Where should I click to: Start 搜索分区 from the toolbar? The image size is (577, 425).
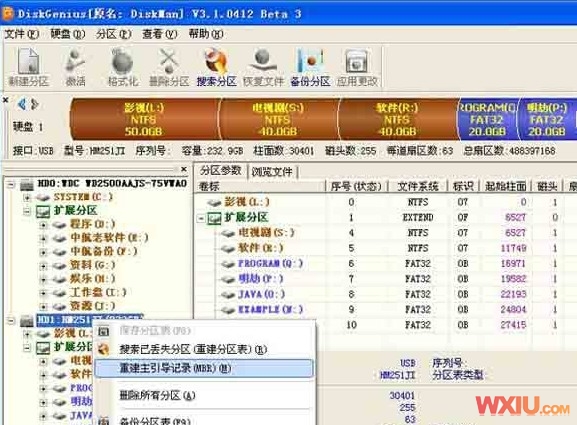point(216,68)
